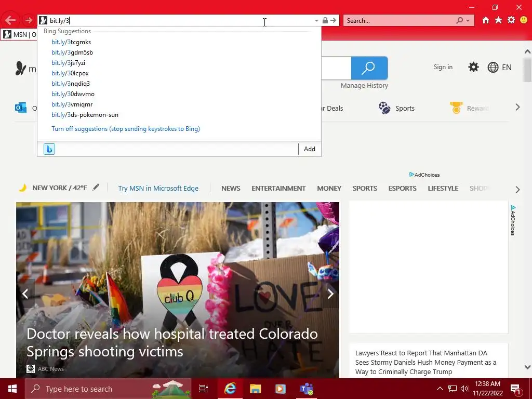Open the Rewards trophy shortcut
The height and width of the screenshot is (399, 532).
pyautogui.click(x=456, y=108)
